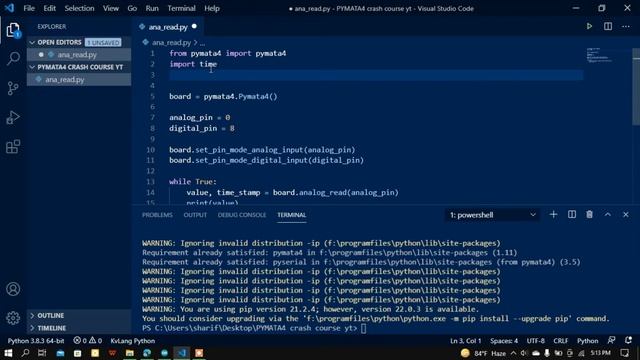The height and width of the screenshot is (360, 640).
Task: Go to line via Ln 3, Col 1
Action: coord(465,340)
